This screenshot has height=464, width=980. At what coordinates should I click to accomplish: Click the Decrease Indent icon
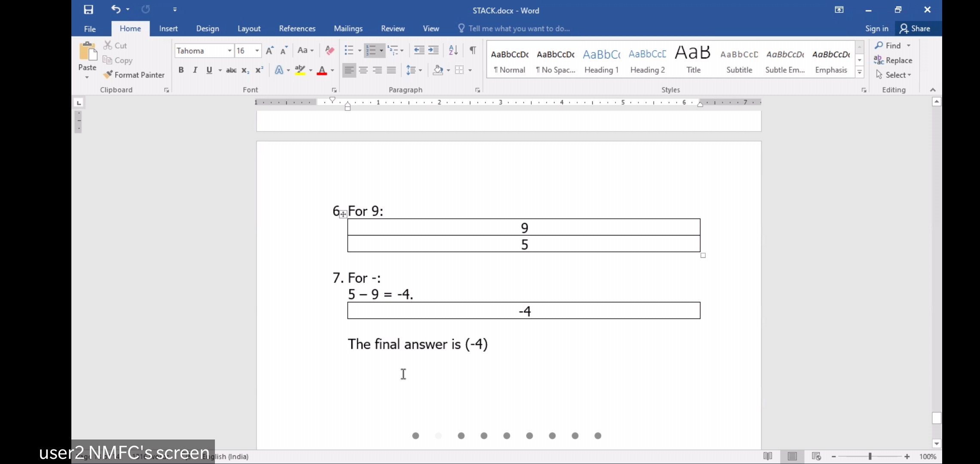tap(419, 50)
